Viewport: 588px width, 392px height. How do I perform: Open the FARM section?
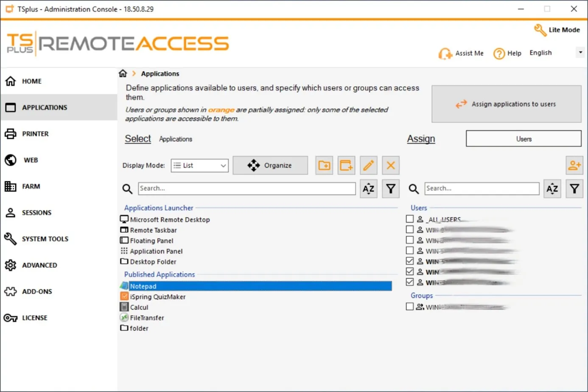pos(59,186)
